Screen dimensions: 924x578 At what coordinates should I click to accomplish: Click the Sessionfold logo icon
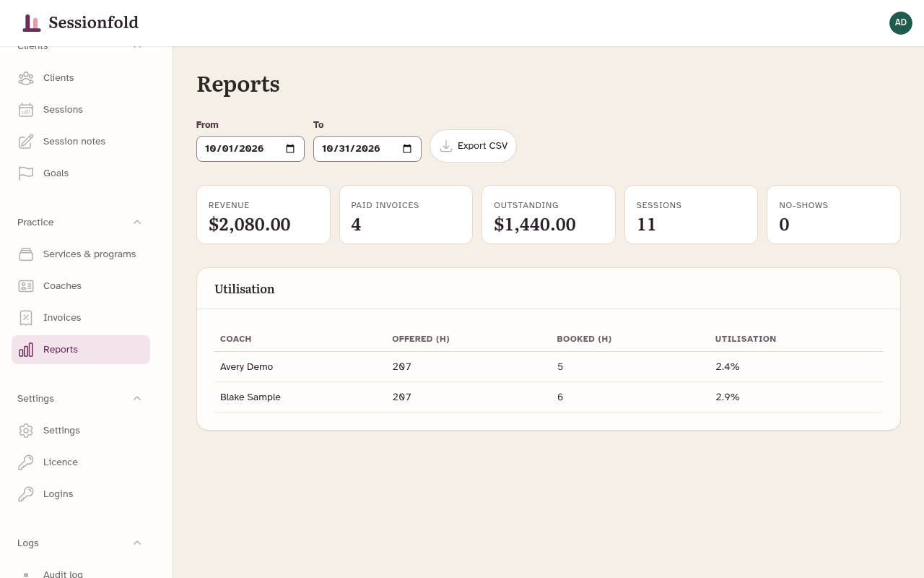[x=32, y=23]
